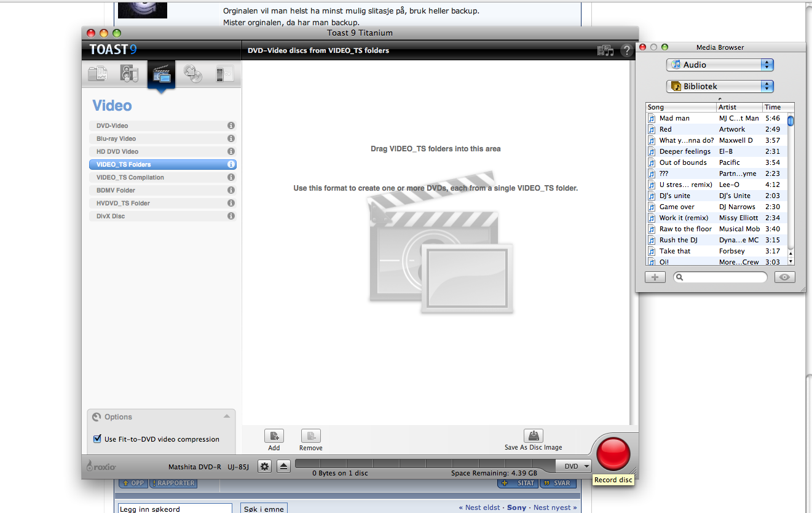Select the DVD-Video format

tap(162, 125)
